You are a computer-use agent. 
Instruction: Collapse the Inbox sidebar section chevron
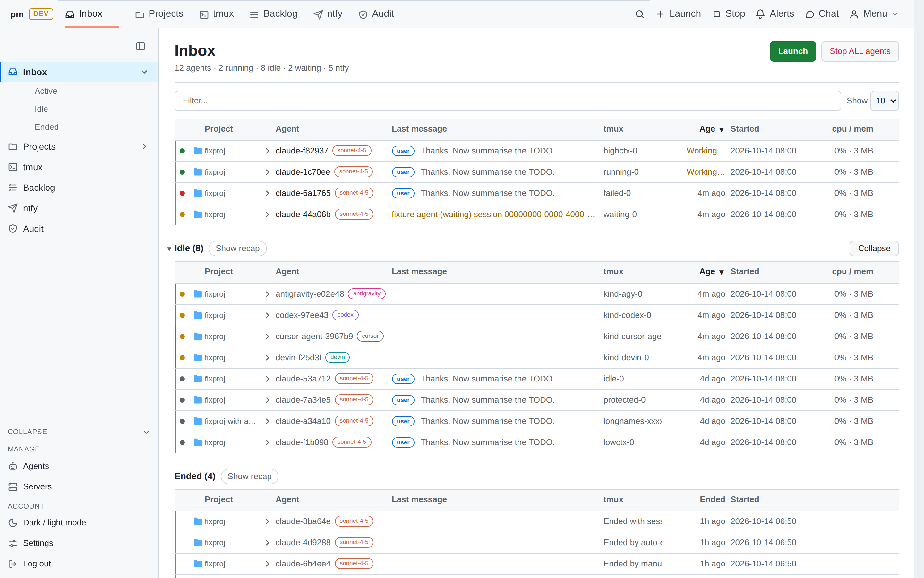click(x=144, y=72)
